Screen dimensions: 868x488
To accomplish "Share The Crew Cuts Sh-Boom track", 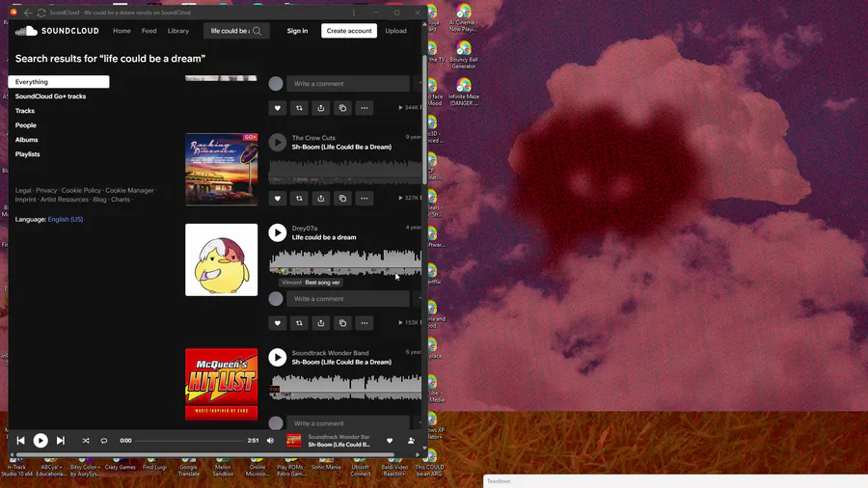I will tap(320, 198).
